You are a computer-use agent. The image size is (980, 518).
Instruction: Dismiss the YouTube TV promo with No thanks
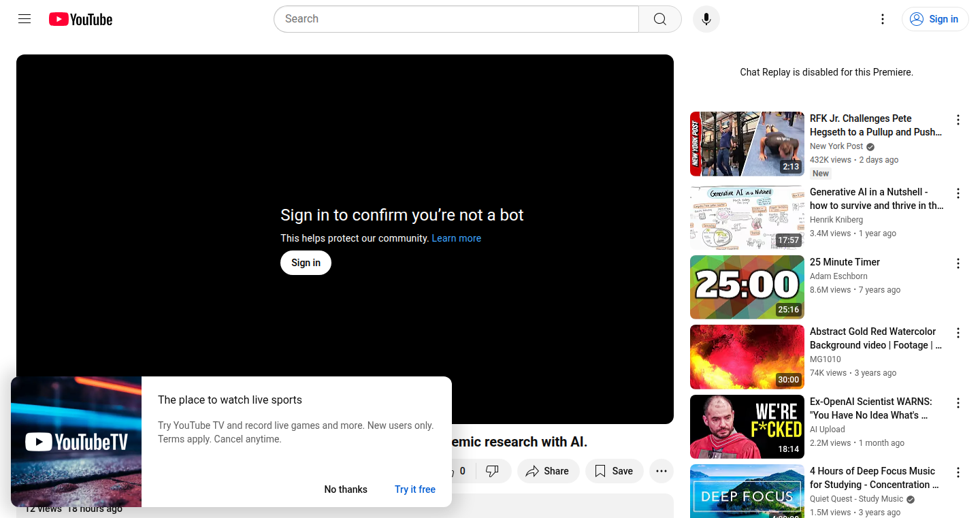point(346,489)
